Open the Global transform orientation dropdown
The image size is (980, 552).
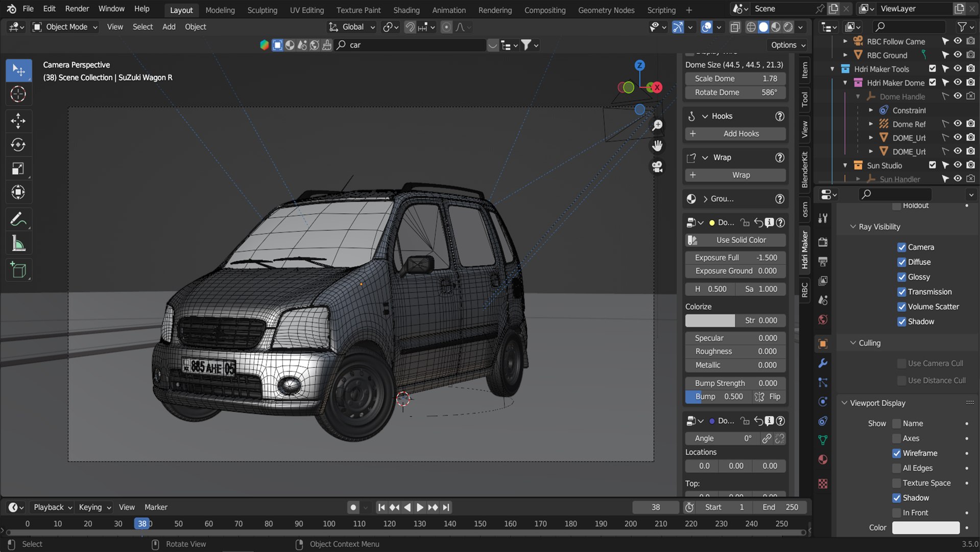352,27
